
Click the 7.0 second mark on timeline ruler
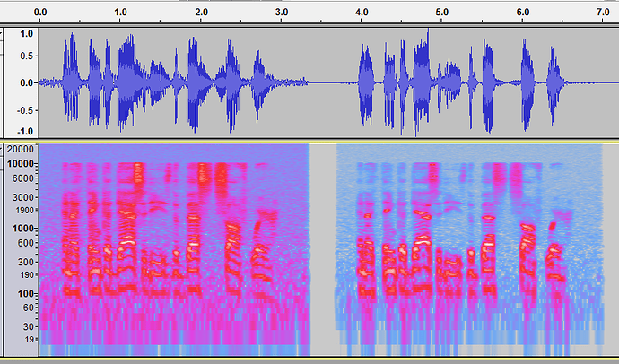[x=603, y=13]
